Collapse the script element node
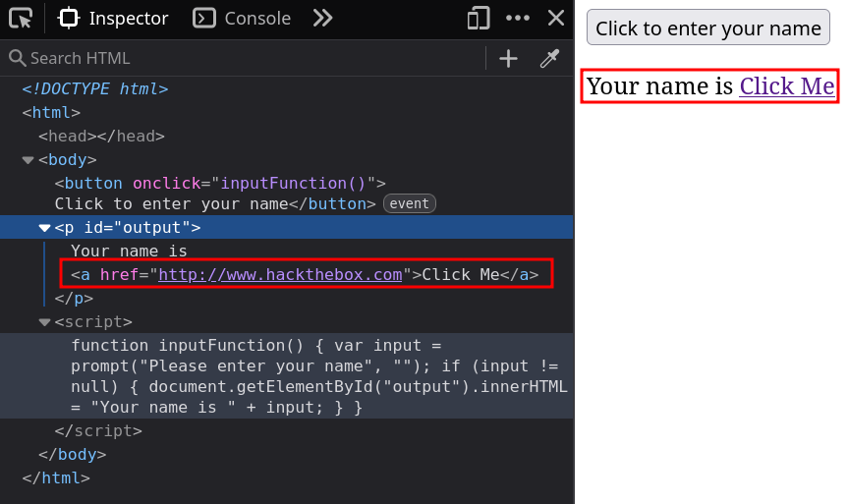Image resolution: width=847 pixels, height=504 pixels. coord(44,322)
